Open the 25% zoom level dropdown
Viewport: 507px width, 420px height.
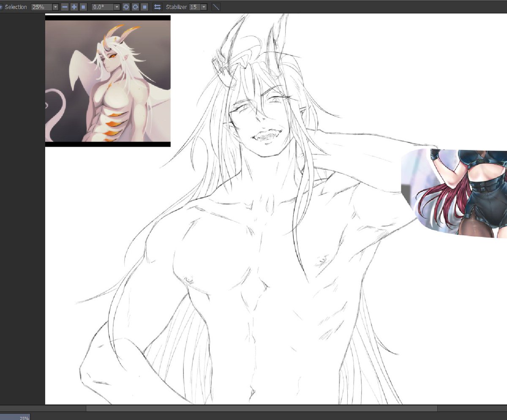55,7
